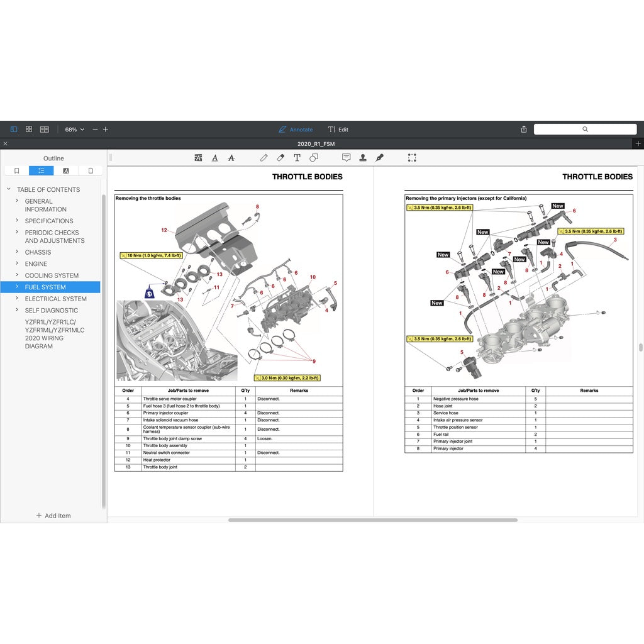
Task: Open the 68% zoom level dropdown
Action: (74, 130)
